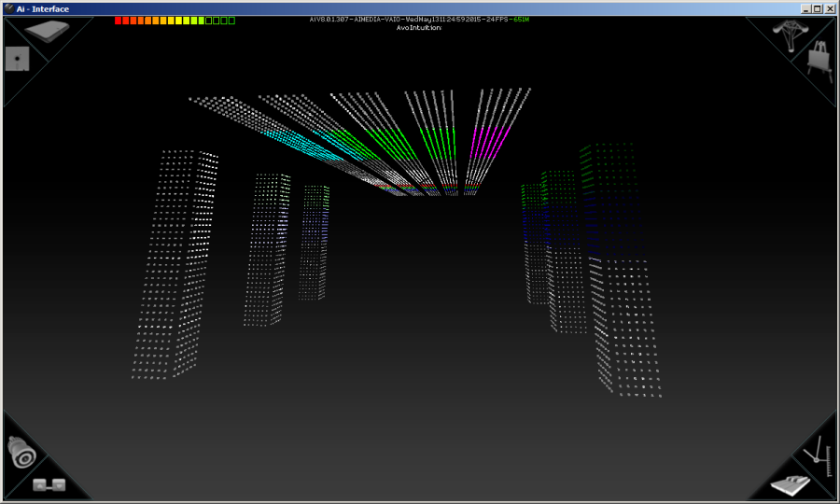Minimize the Ai - Interface window

tap(806, 8)
